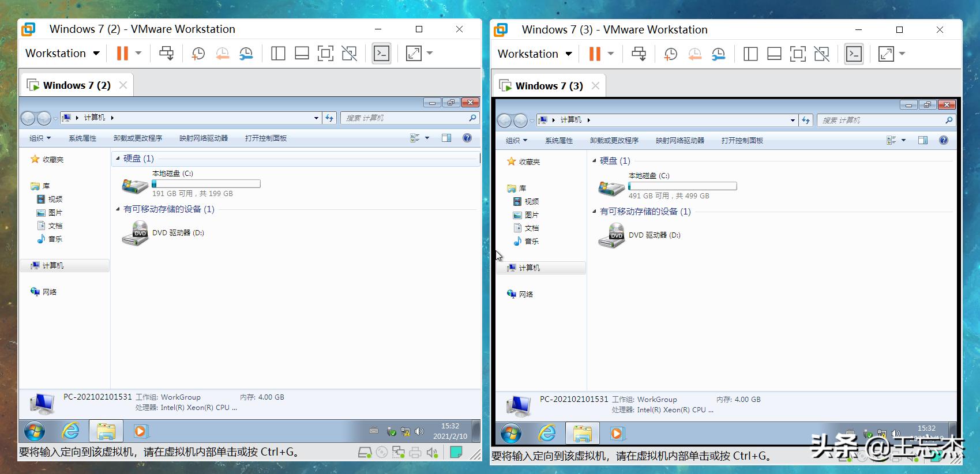This screenshot has width=980, height=474.
Task: Toggle Unity mode in Windows 7 (3) window
Action: (x=821, y=54)
